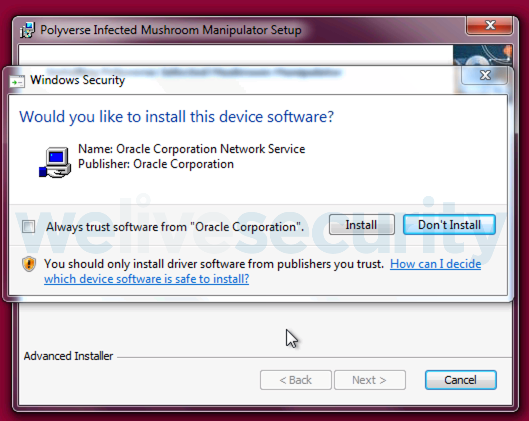The width and height of the screenshot is (529, 421).
Task: Click the installer banner image thumbnail
Action: pyautogui.click(x=482, y=56)
